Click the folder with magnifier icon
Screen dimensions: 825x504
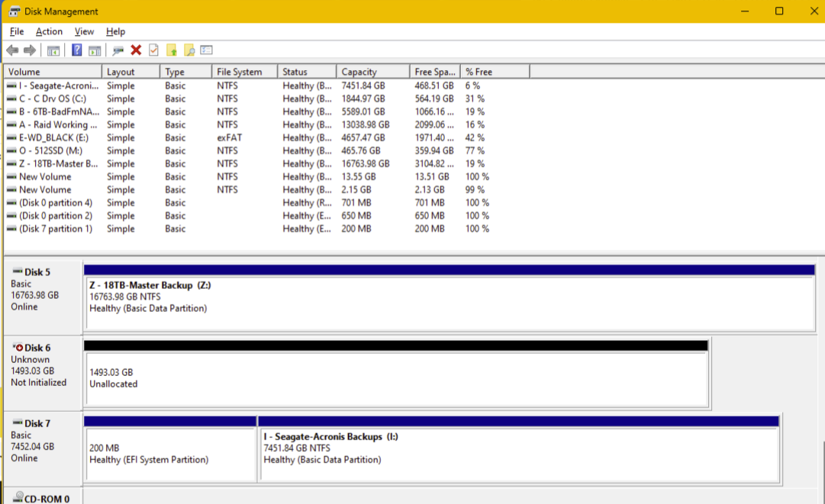(x=189, y=50)
